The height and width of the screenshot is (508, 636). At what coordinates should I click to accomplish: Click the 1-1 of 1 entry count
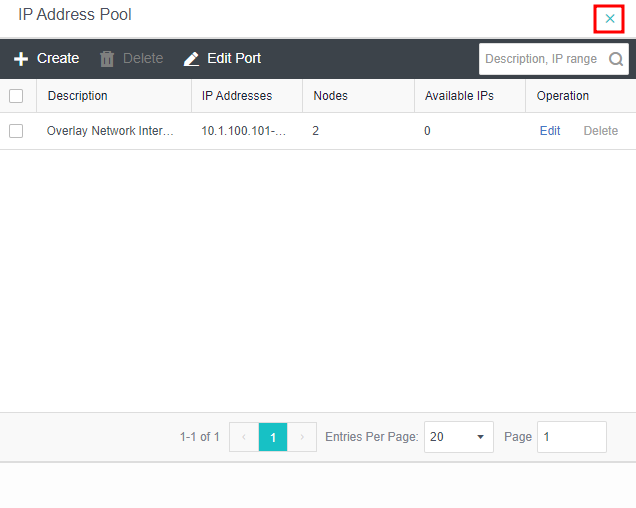[x=200, y=437]
